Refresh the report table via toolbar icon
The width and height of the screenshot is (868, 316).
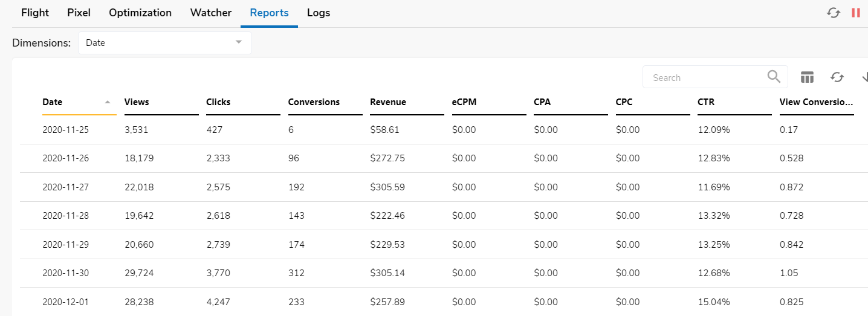point(837,77)
